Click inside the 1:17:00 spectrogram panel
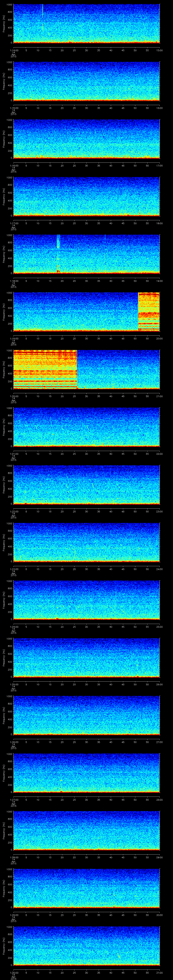Screen dimensions: 173x980 pyautogui.click(x=86, y=196)
